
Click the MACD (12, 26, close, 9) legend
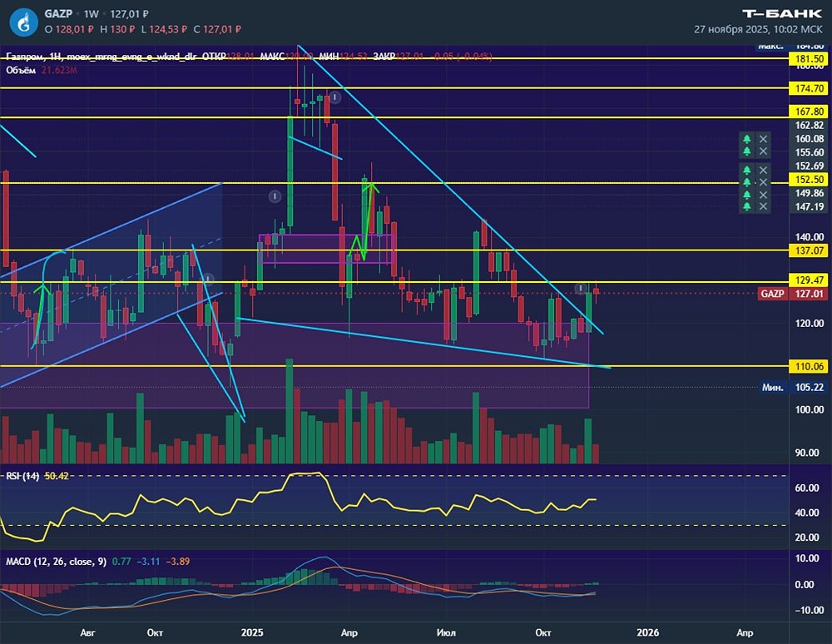[57, 562]
